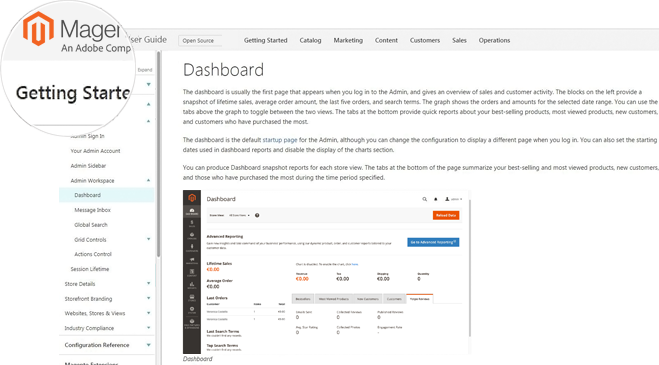Image resolution: width=659 pixels, height=365 pixels.
Task: Click the Lifetime Sales label
Action: tap(219, 264)
